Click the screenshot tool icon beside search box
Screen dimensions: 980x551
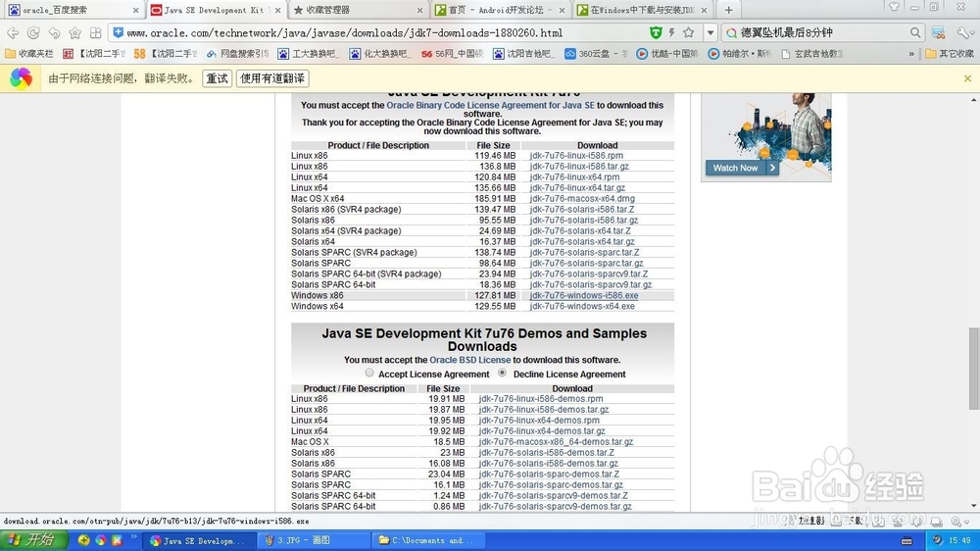tap(938, 32)
